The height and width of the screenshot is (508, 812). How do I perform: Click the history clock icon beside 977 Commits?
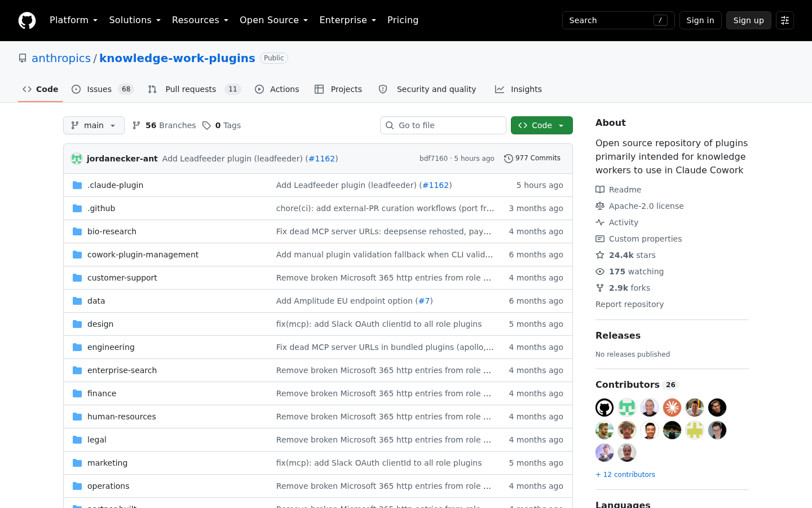point(508,159)
